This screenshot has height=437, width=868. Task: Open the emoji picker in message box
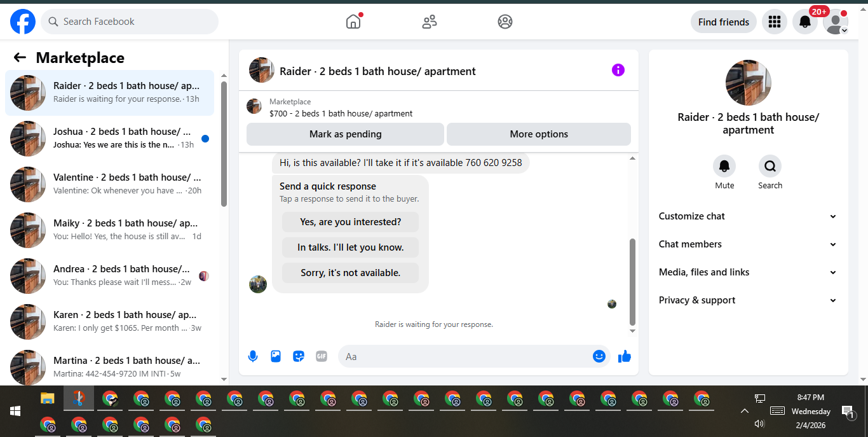click(x=599, y=356)
